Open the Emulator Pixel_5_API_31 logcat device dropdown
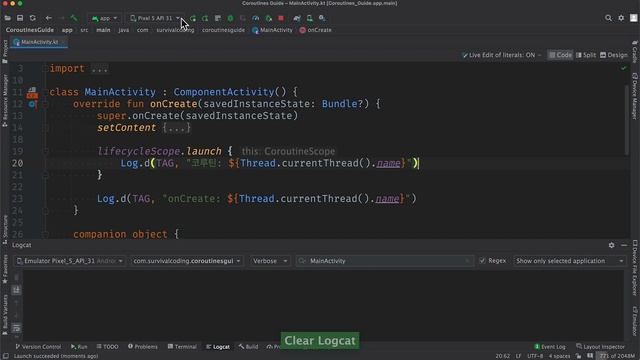 click(x=70, y=261)
